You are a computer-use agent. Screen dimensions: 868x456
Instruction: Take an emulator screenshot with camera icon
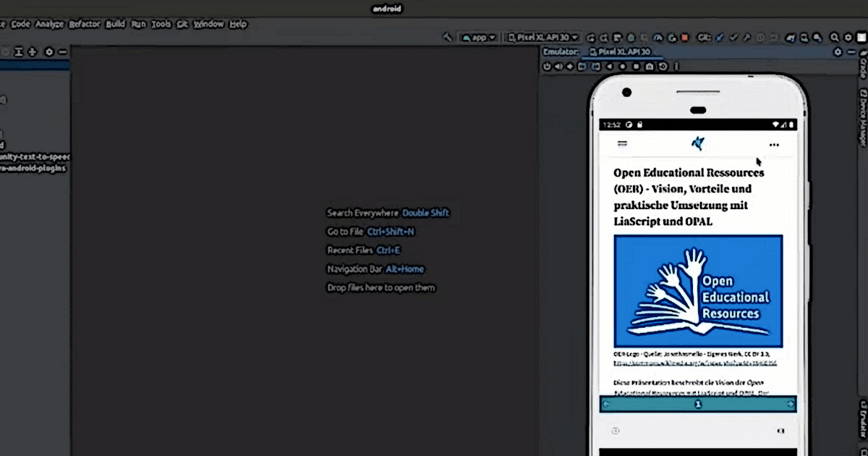click(x=650, y=67)
